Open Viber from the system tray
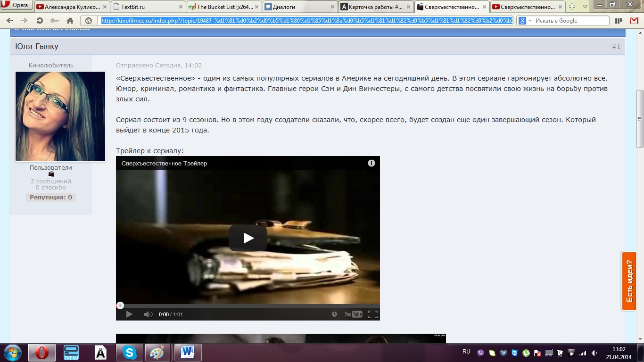The height and width of the screenshot is (362, 644). [x=481, y=353]
